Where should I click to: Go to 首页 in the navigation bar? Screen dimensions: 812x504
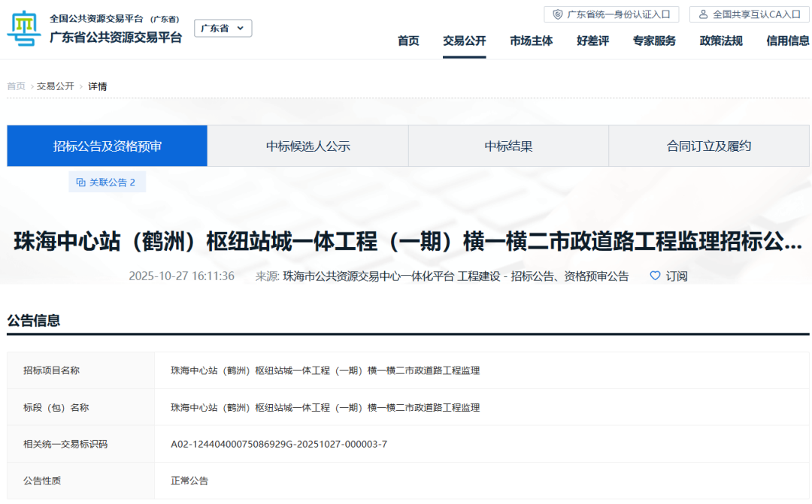408,41
